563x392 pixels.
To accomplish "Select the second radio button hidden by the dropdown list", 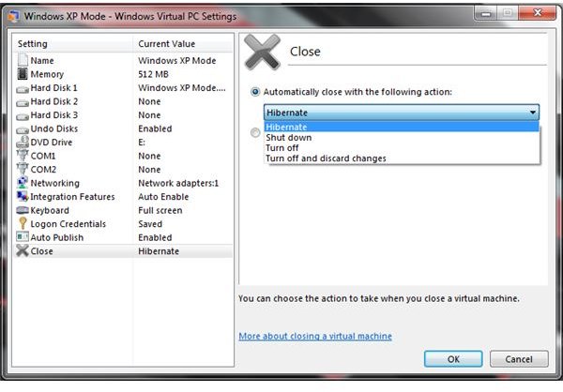I will [255, 133].
